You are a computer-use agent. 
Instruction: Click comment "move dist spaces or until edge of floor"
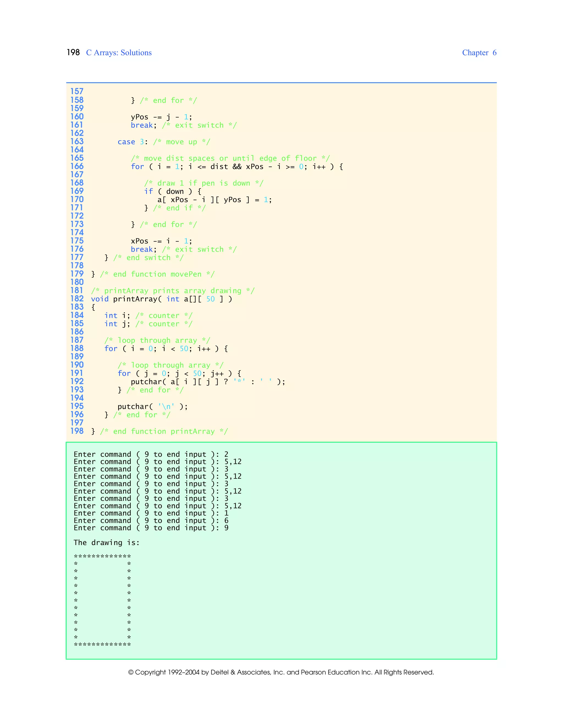click(x=230, y=158)
